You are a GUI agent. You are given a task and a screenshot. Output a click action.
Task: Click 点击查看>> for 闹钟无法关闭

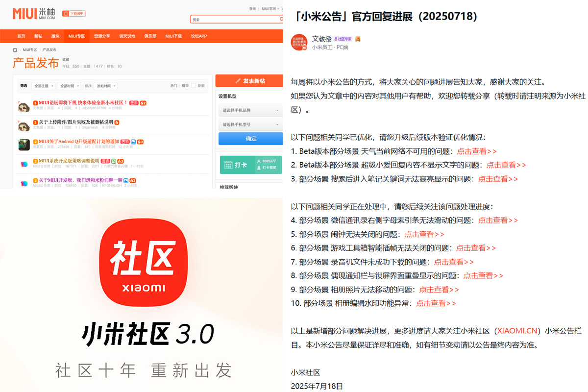click(424, 234)
